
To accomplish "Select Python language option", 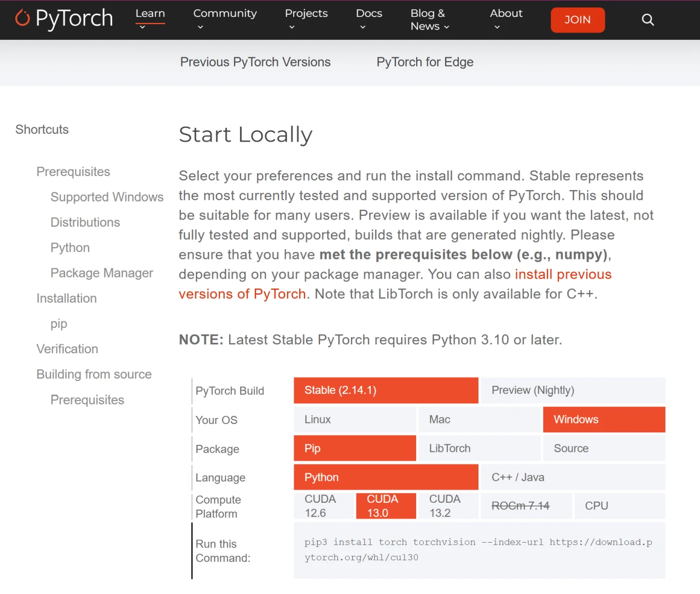I will pyautogui.click(x=386, y=477).
